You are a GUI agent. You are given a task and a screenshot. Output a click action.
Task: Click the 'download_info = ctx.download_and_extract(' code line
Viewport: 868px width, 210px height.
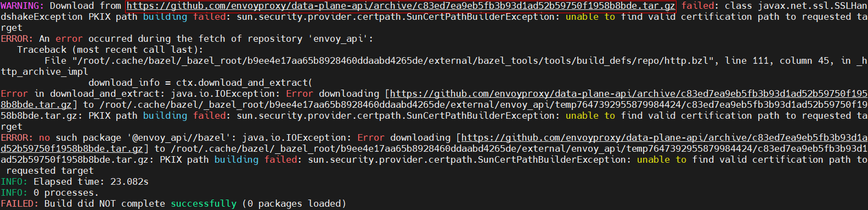(200, 83)
